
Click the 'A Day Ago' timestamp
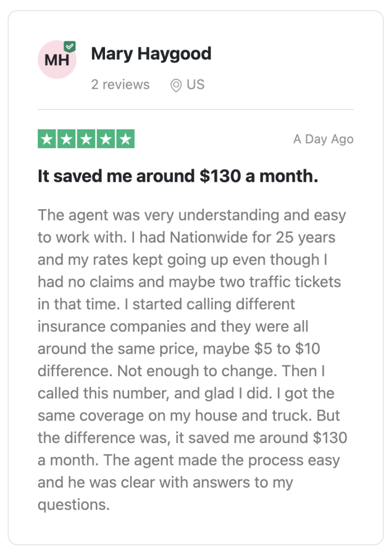324,139
